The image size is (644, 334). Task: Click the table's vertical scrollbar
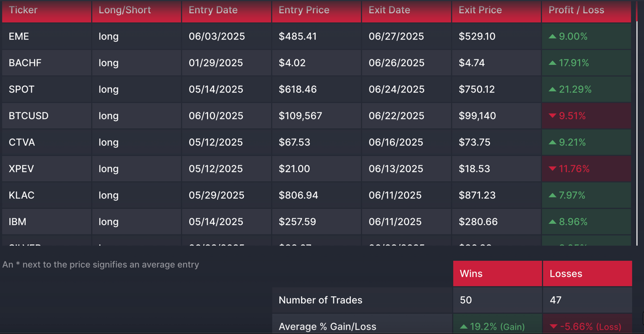click(x=637, y=124)
